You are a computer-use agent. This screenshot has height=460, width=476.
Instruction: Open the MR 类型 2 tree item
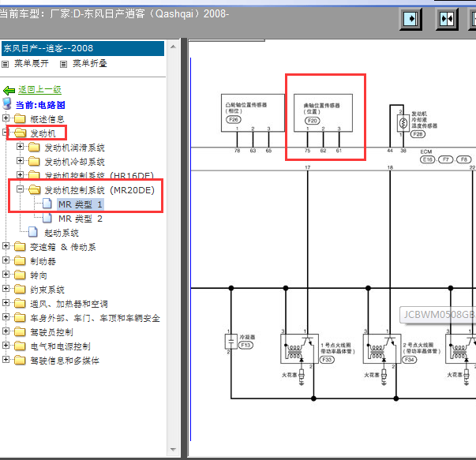click(81, 219)
